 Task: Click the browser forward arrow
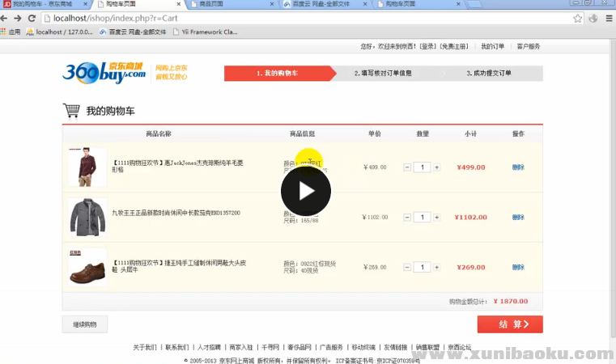coord(19,18)
